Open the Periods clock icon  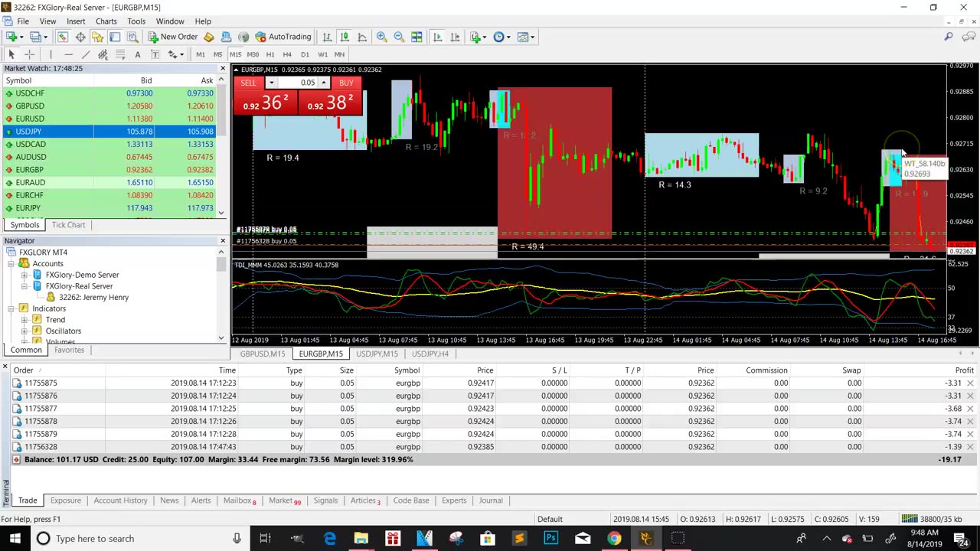pos(498,37)
